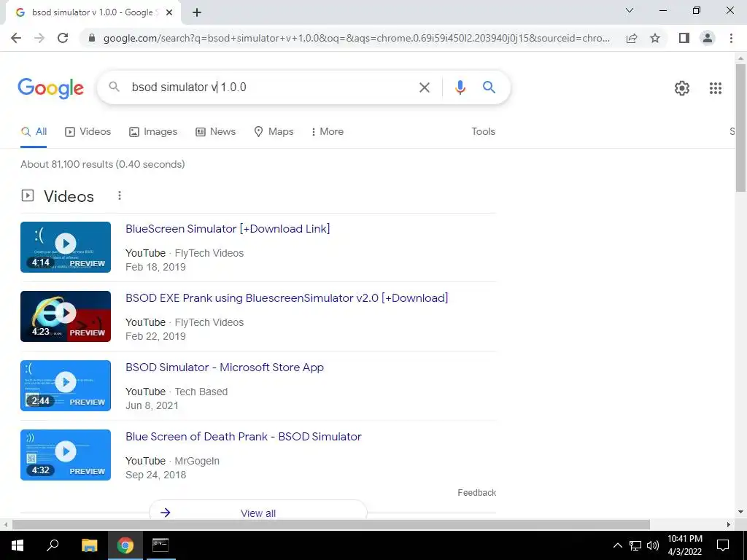Open File Explorer from taskbar

coord(89,545)
